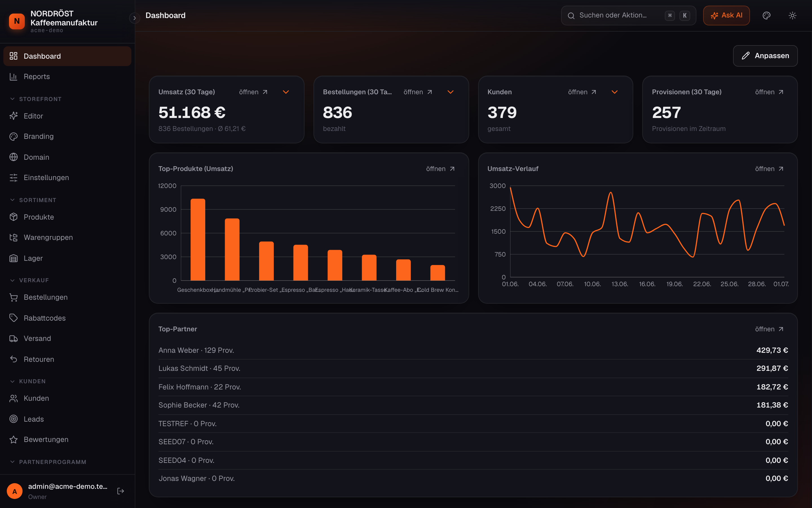The image size is (812, 508).
Task: Collapse sidebar with the chevron button
Action: [x=134, y=18]
